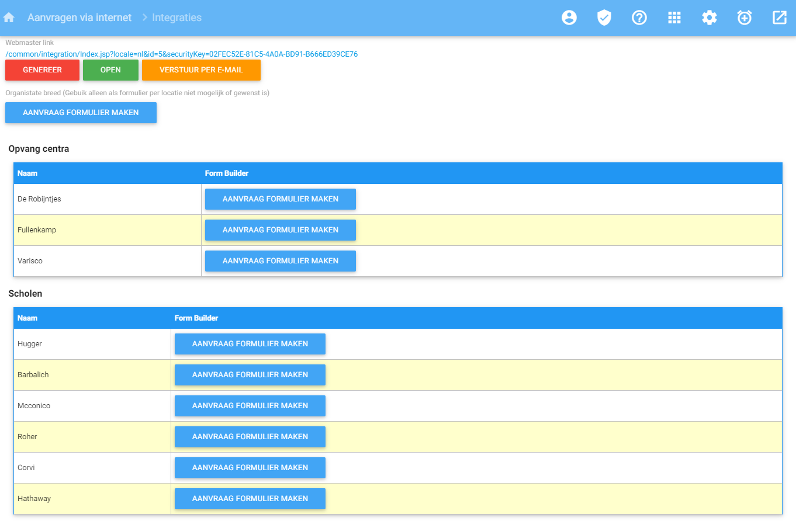Open the user account profile icon
This screenshot has width=796, height=532.
(x=569, y=18)
